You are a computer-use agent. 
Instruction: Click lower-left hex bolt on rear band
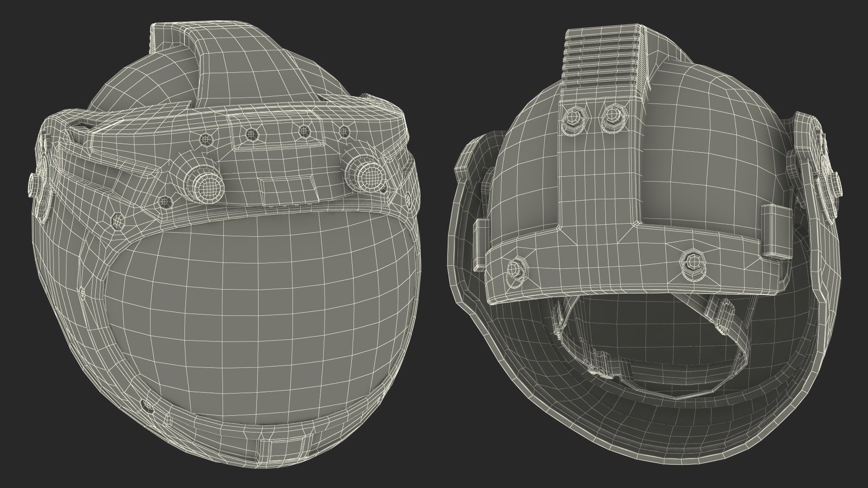(514, 269)
